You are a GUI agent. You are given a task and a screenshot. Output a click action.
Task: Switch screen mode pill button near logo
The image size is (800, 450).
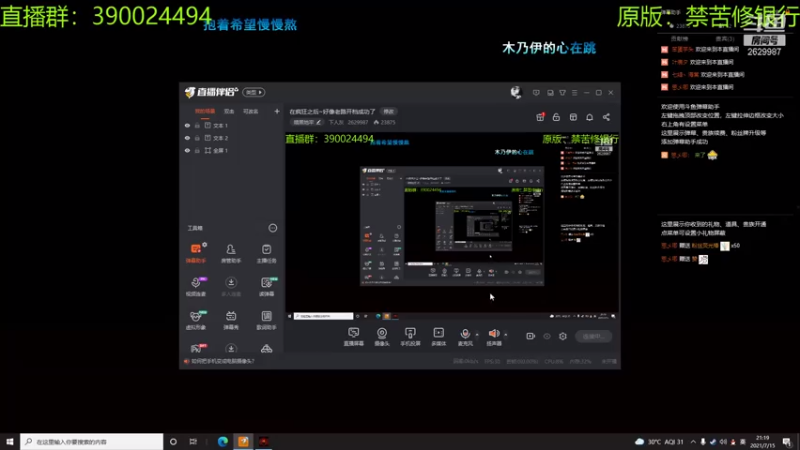(254, 92)
